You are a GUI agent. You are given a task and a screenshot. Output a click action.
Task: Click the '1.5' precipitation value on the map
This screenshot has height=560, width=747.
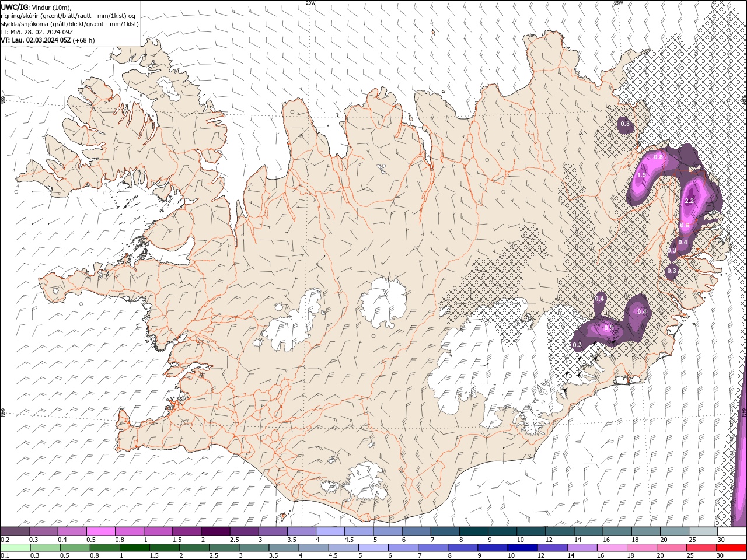point(641,175)
